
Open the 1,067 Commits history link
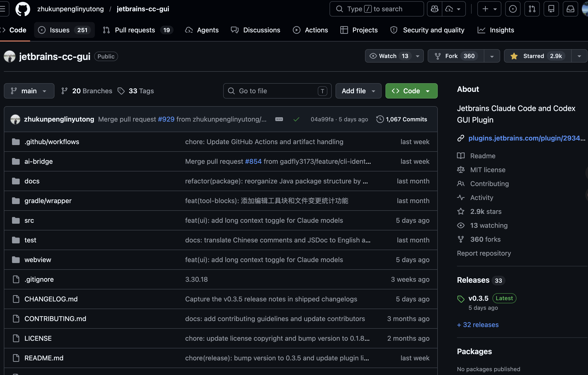click(x=402, y=119)
